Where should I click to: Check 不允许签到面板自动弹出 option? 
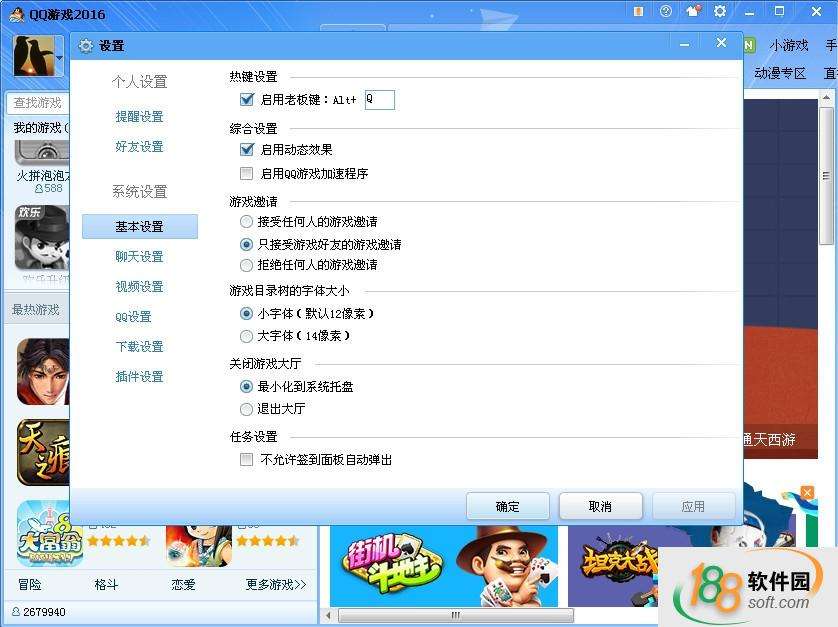click(246, 459)
